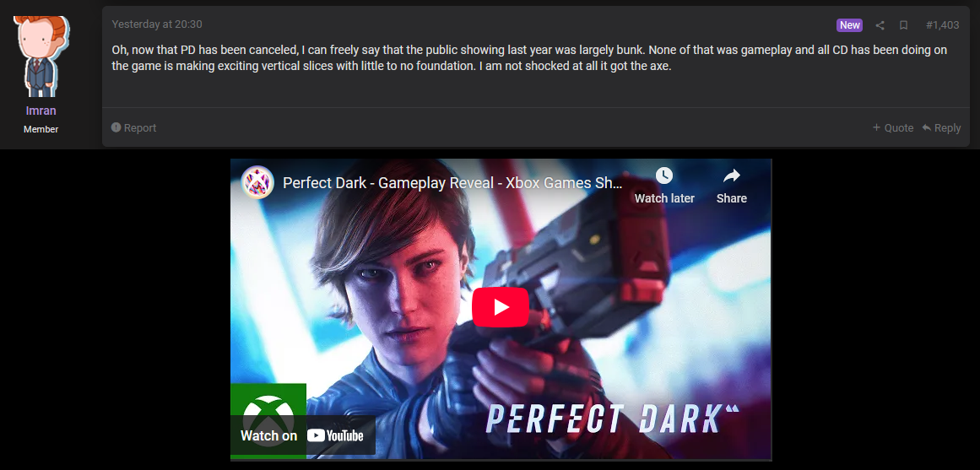Click the YouTube Share arrow icon
This screenshot has width=980, height=470.
[x=731, y=176]
